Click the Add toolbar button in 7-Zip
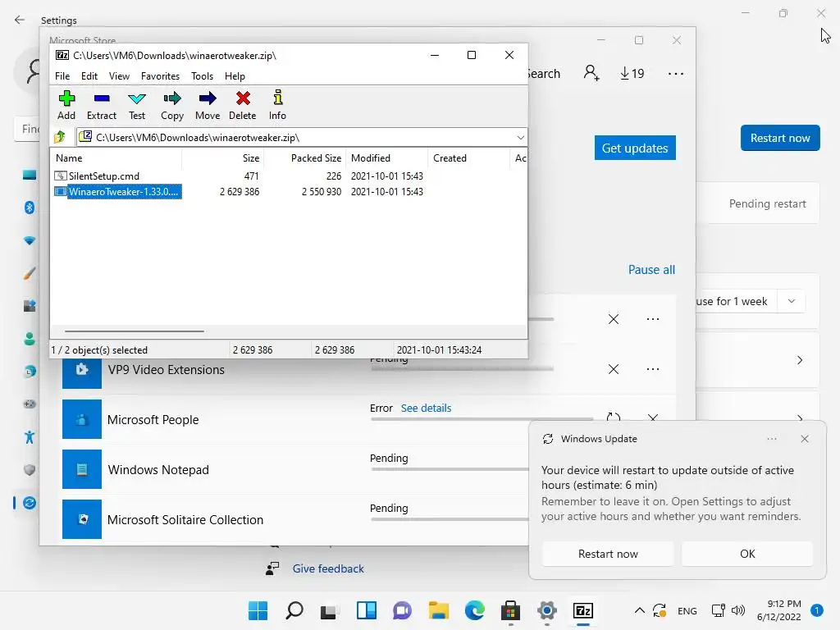 66,106
